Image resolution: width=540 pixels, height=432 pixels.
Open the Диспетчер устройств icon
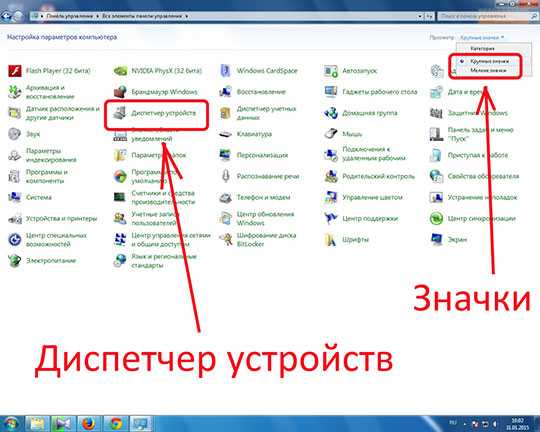coord(120,113)
